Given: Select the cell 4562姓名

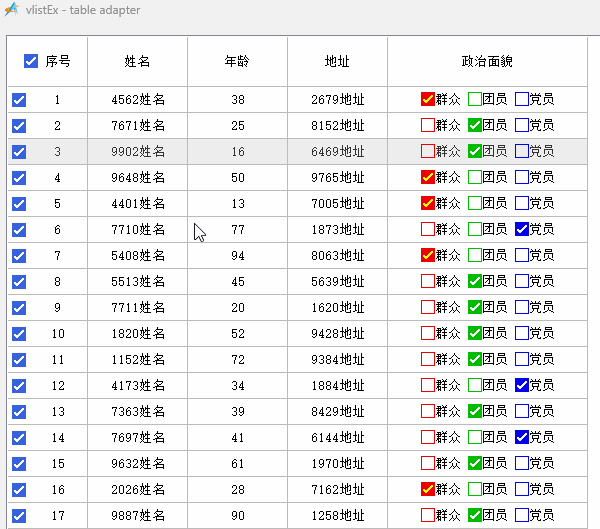Looking at the screenshot, I should (137, 100).
